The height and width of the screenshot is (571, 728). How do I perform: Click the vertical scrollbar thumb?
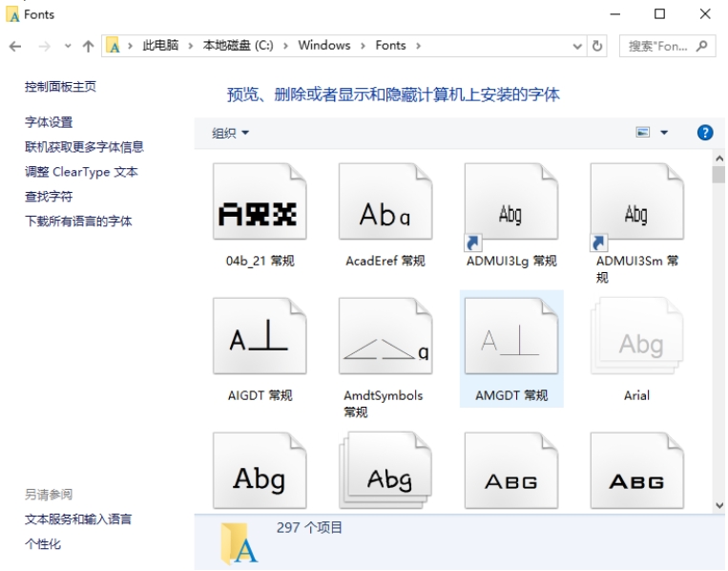tap(719, 175)
